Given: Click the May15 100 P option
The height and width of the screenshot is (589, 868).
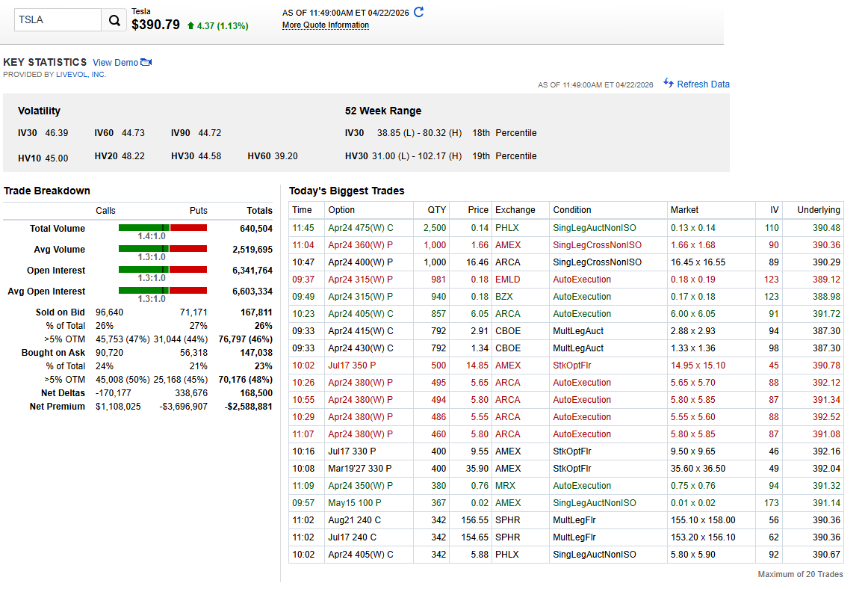Looking at the screenshot, I should pyautogui.click(x=355, y=502).
